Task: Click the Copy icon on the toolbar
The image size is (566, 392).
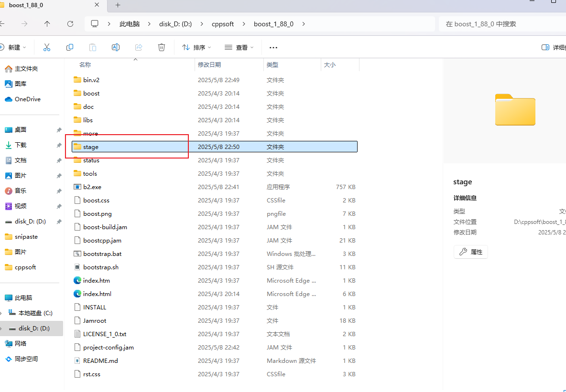Action: (69, 47)
